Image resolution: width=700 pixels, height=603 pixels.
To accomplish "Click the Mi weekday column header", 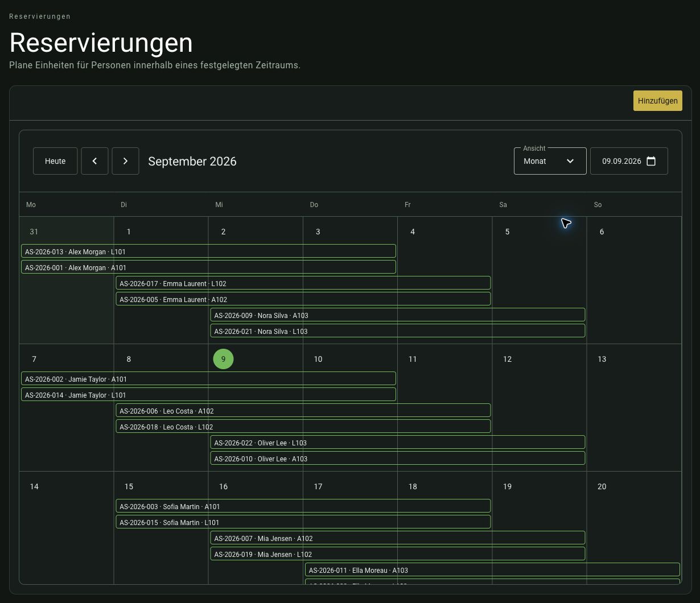I will click(x=256, y=204).
